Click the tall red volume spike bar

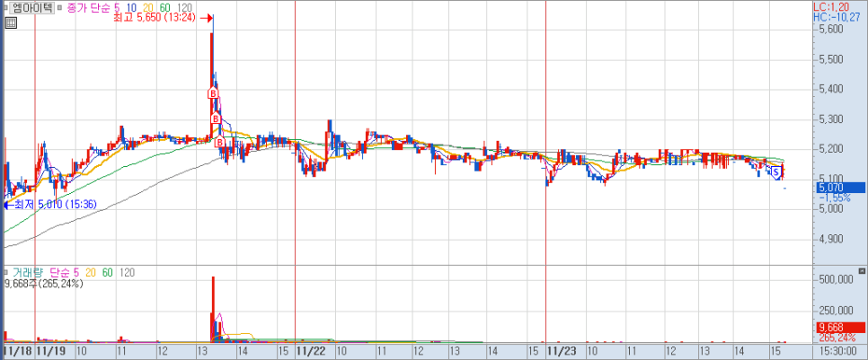coord(214,309)
